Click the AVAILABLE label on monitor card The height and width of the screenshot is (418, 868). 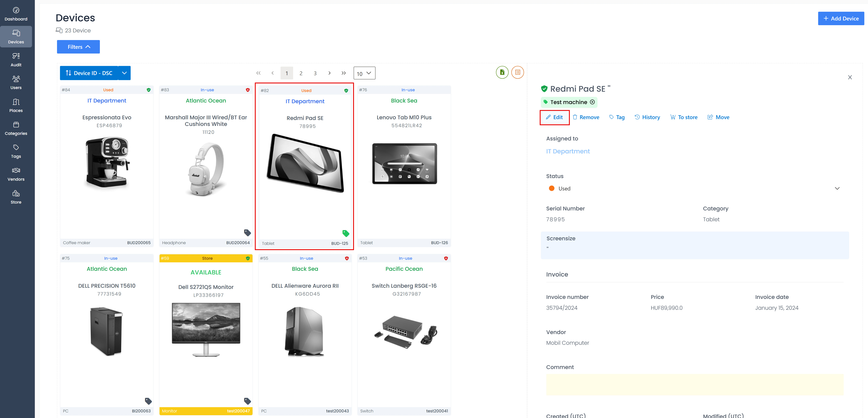[x=206, y=272]
